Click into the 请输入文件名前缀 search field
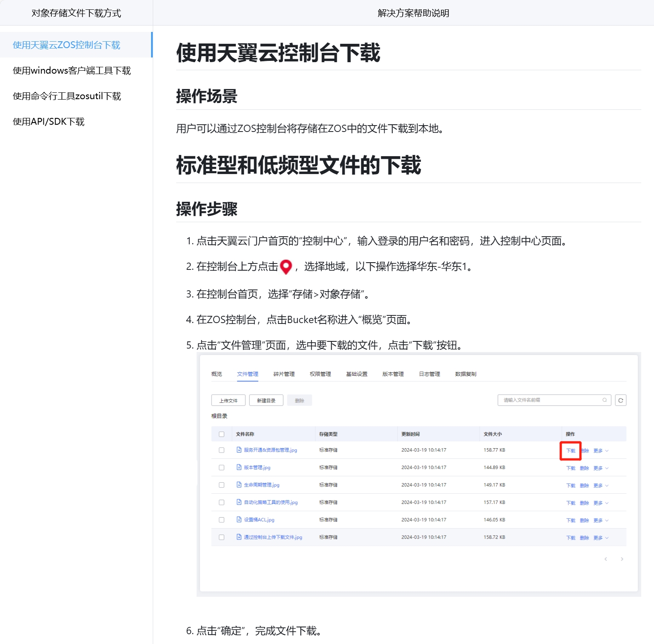Screen dimensions: 654x644 click(554, 400)
